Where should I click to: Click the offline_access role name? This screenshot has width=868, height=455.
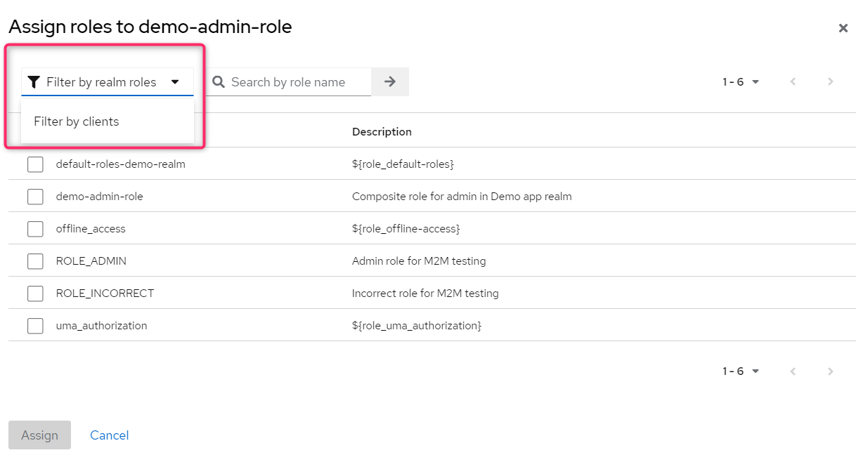coord(91,229)
